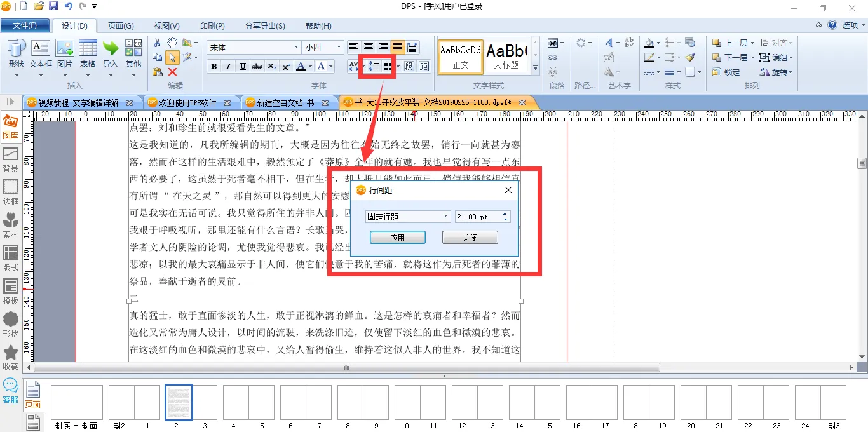Align text right
The image size is (868, 432).
coord(383,47)
